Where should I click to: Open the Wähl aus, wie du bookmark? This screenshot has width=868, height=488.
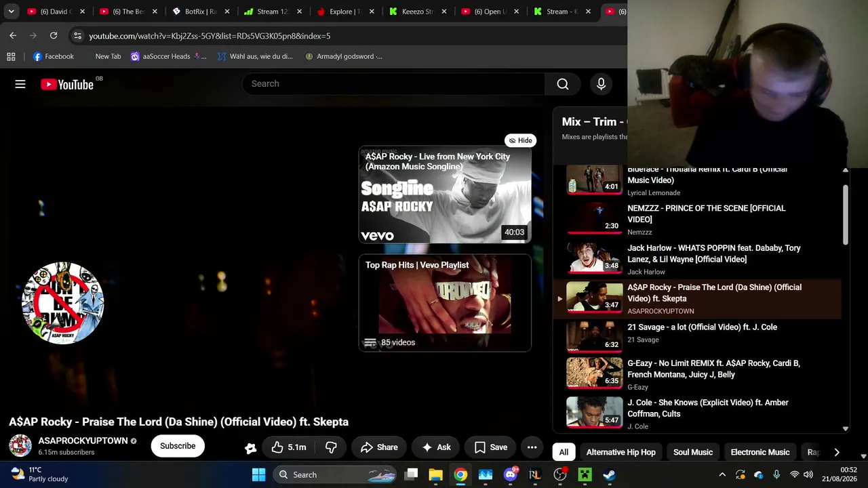(255, 56)
